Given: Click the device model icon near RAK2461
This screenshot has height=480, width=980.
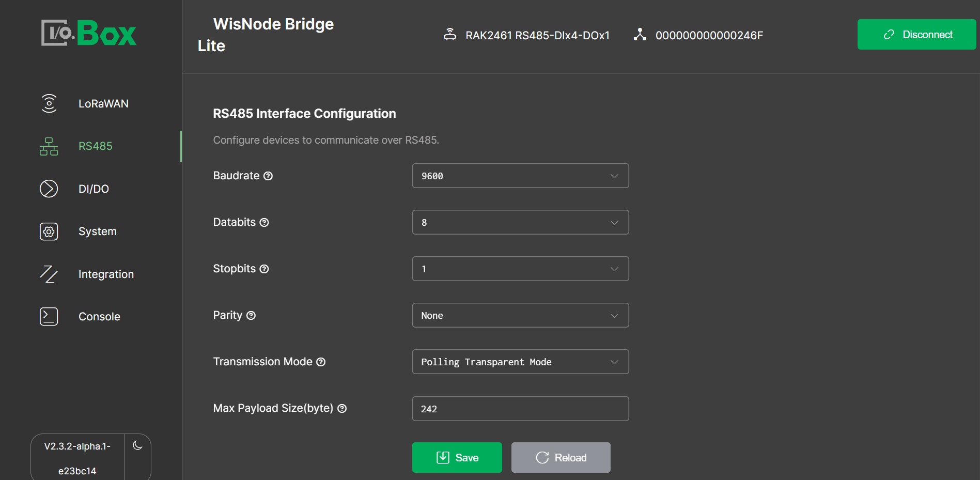Looking at the screenshot, I should [450, 35].
